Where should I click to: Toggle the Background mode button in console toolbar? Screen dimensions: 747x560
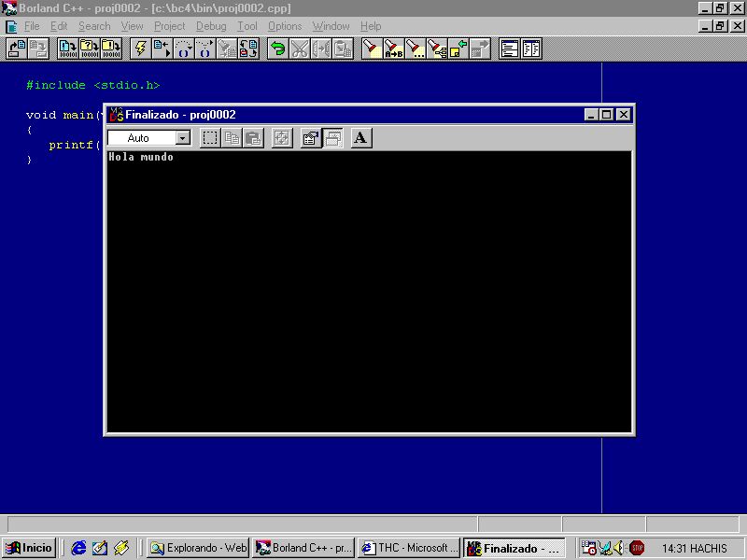coord(332,138)
